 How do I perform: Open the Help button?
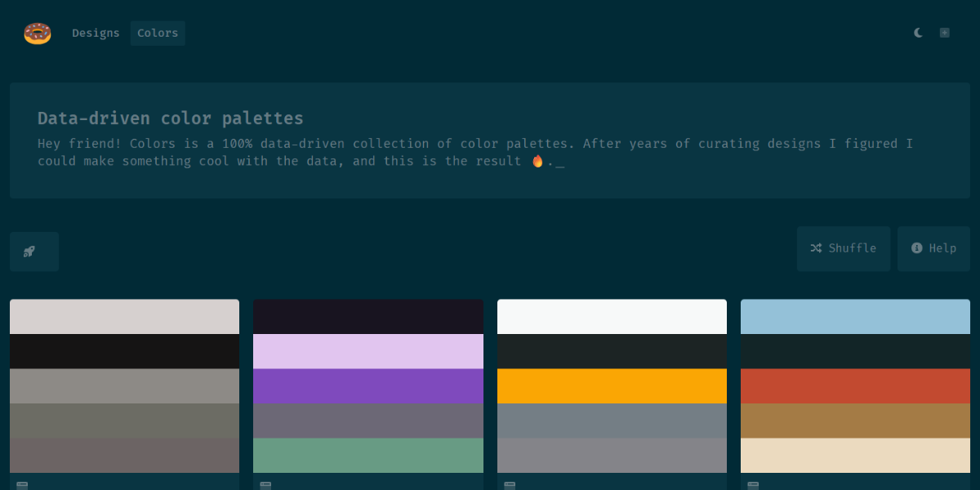tap(933, 248)
